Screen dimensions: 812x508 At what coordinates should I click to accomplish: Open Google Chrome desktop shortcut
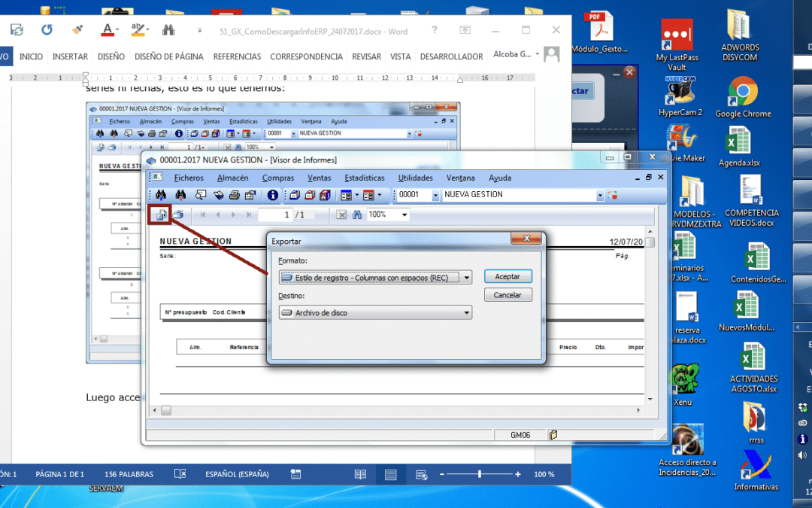(x=743, y=97)
